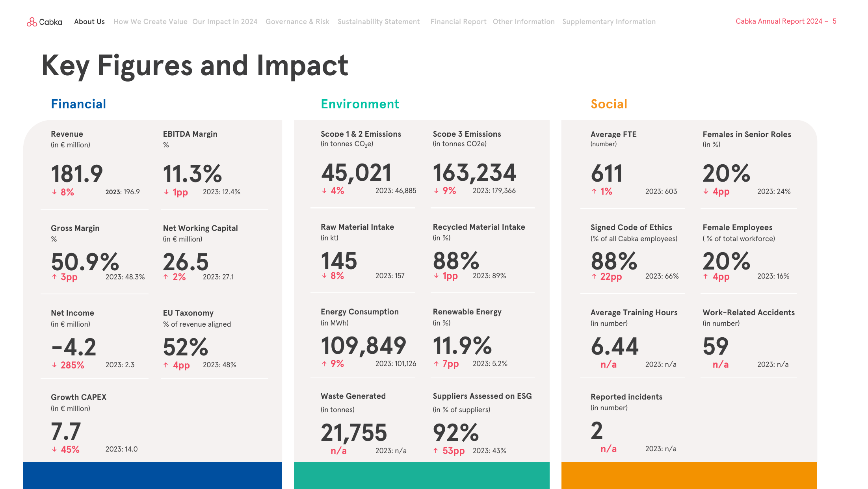Screen dimensions: 868x489
Task: Click the EBITDA Margin value 11.3%
Action: pyautogui.click(x=192, y=174)
